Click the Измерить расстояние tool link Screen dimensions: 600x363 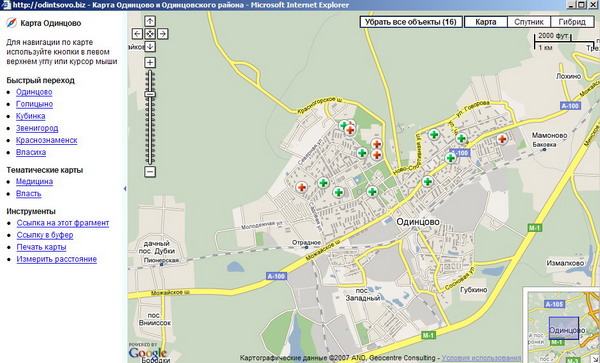coord(57,259)
